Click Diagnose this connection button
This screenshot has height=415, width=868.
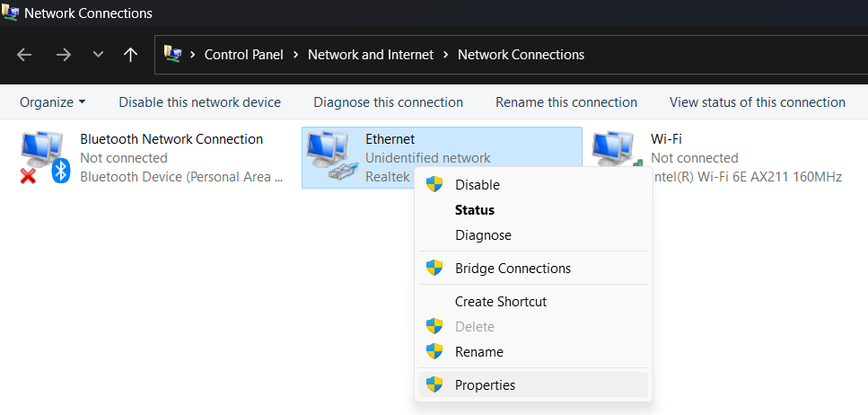pos(388,102)
